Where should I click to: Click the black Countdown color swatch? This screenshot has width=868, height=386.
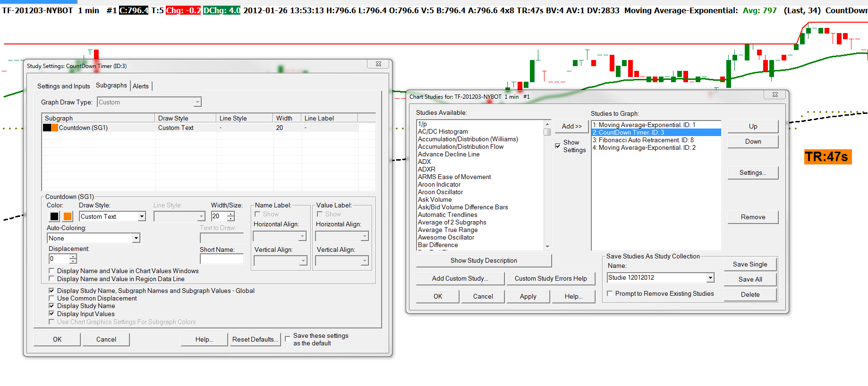click(x=54, y=216)
